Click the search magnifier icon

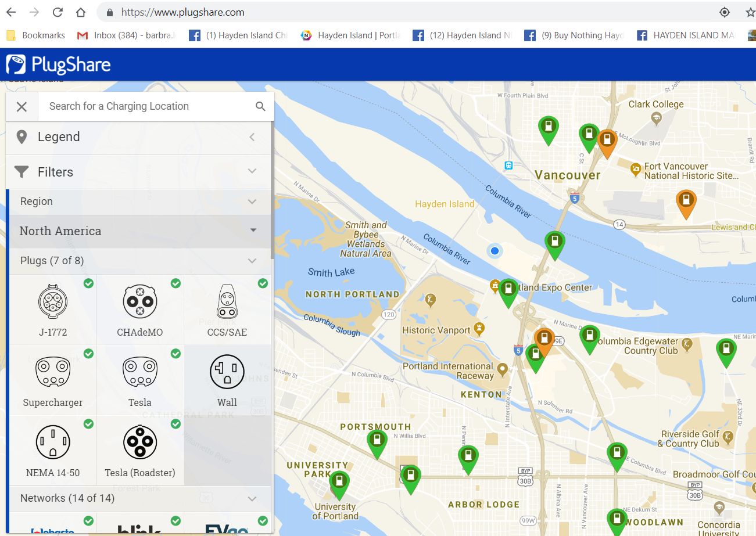tap(260, 106)
